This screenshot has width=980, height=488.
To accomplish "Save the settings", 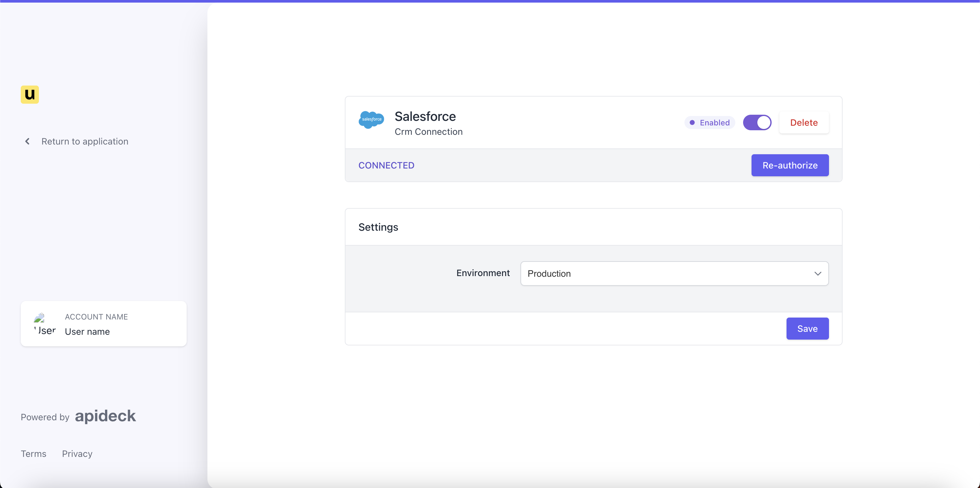I will [x=807, y=329].
